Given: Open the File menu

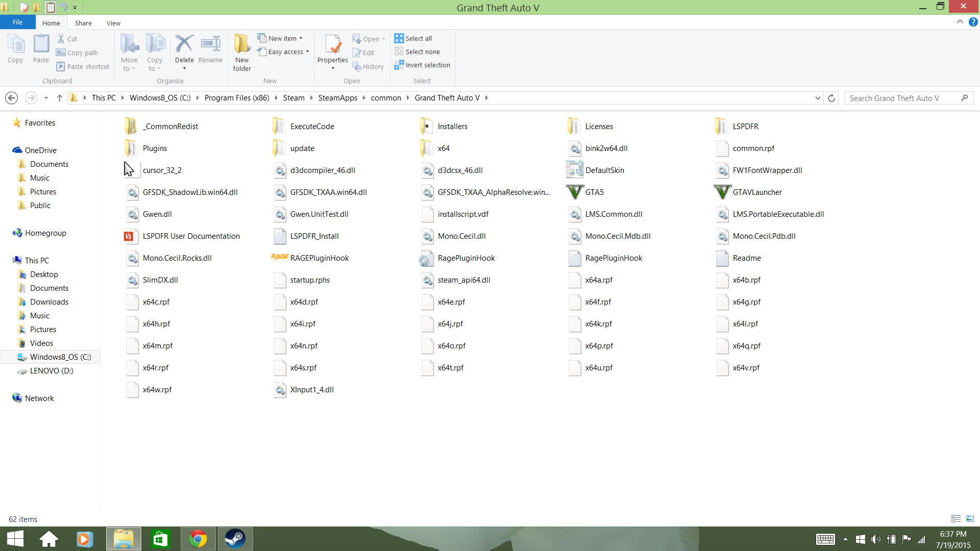Looking at the screenshot, I should pyautogui.click(x=17, y=22).
